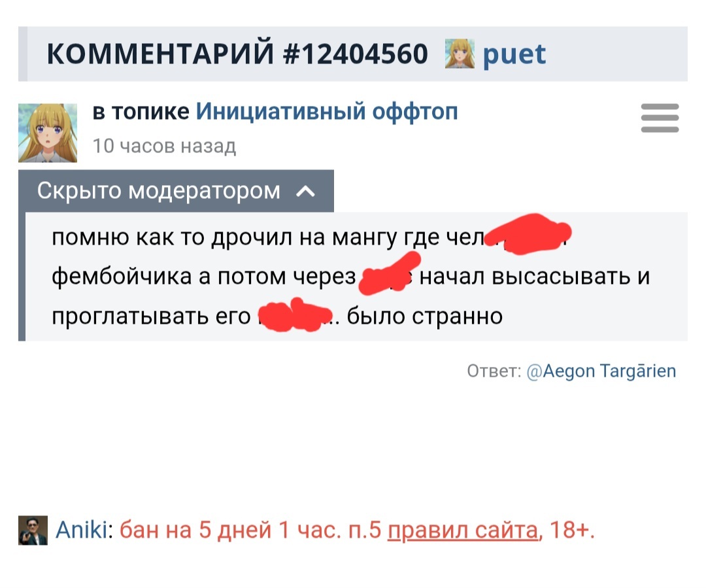Click the "КОММЕНТАРИЙ #12404560" heading

click(x=237, y=54)
